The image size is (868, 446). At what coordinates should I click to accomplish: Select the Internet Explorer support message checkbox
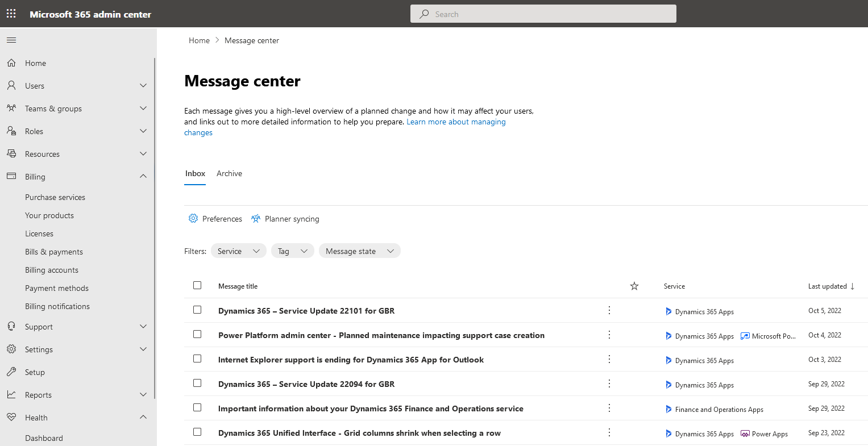point(197,359)
